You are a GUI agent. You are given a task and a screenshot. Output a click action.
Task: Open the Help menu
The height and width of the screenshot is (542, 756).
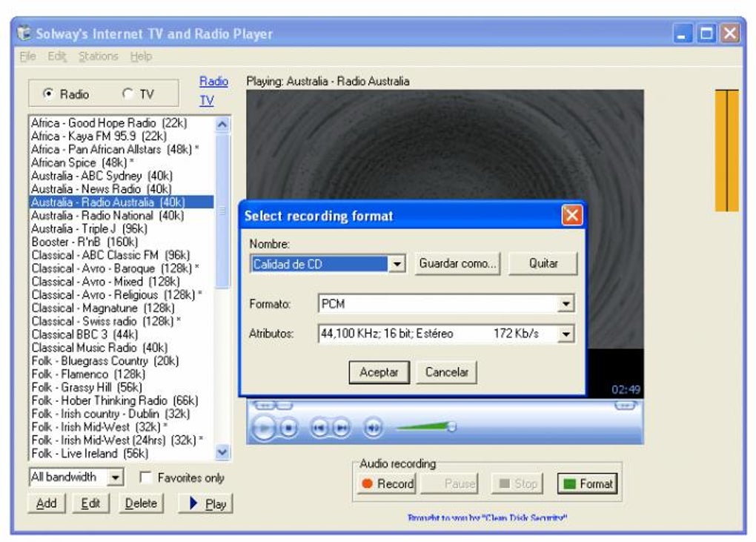[x=141, y=56]
